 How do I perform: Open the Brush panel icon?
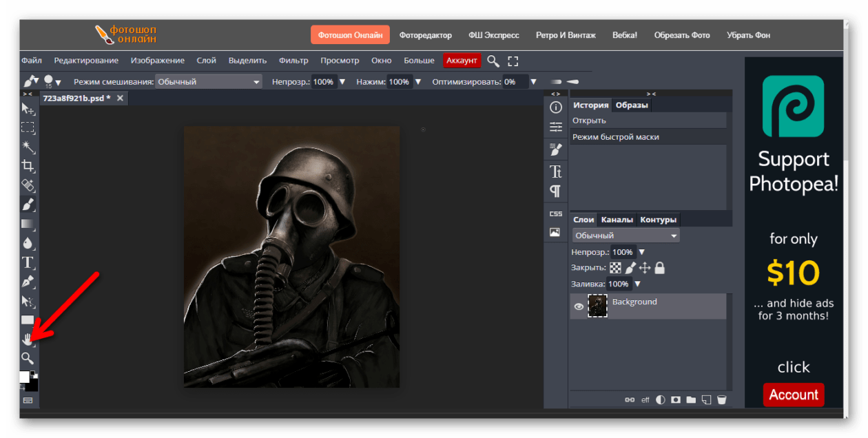click(x=555, y=149)
